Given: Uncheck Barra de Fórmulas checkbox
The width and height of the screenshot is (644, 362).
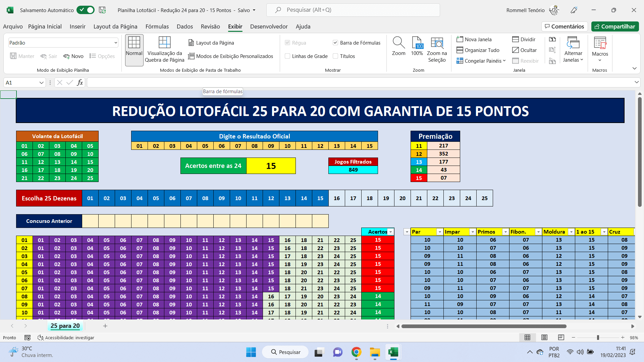Looking at the screenshot, I should [x=335, y=43].
